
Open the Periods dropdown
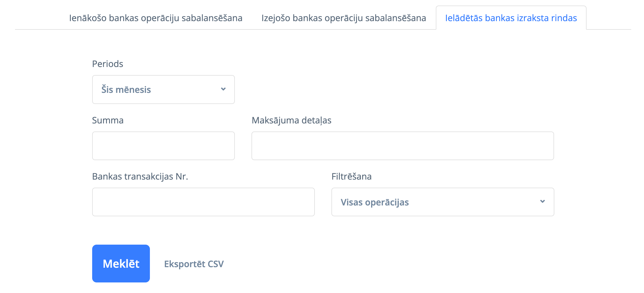[163, 90]
